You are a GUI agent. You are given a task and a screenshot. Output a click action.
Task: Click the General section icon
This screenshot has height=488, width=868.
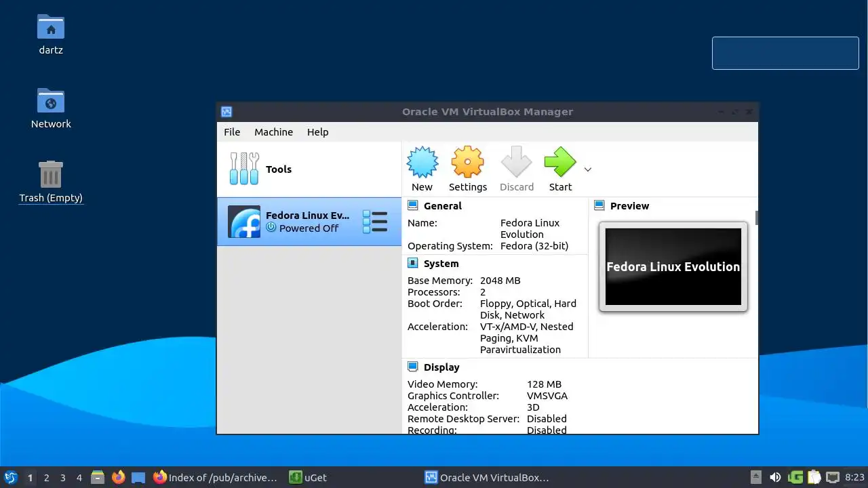click(x=412, y=205)
